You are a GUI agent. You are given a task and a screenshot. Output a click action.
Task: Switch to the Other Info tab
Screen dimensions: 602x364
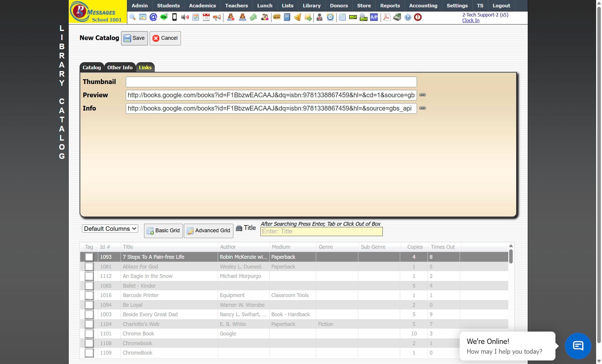tap(120, 67)
